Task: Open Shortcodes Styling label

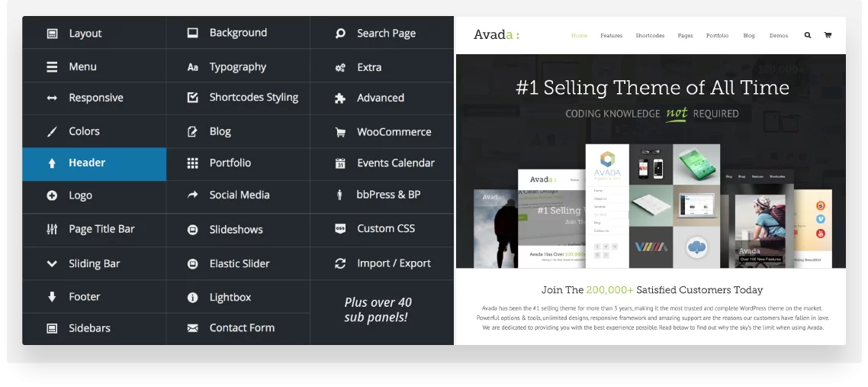Action: [254, 98]
